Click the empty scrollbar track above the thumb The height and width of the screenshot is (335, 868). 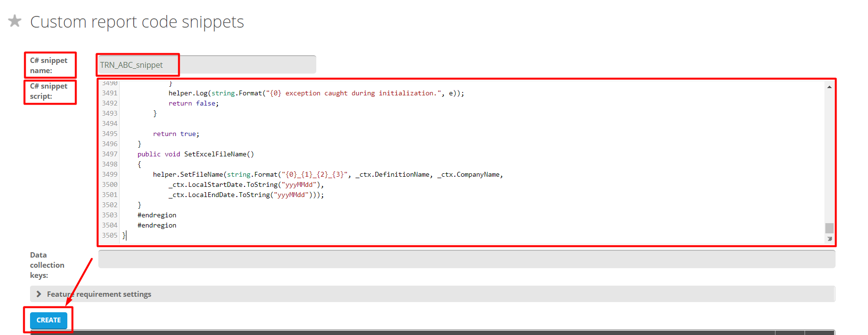(x=829, y=155)
